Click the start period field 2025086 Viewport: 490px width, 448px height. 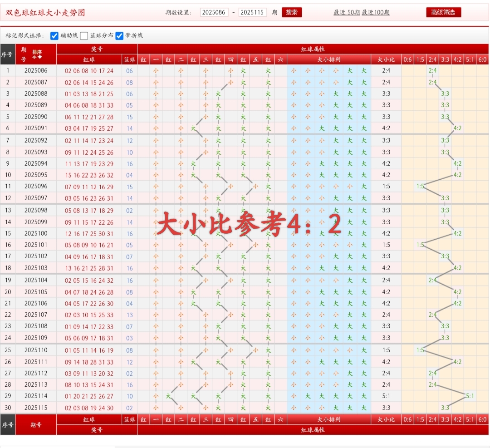[x=214, y=13]
